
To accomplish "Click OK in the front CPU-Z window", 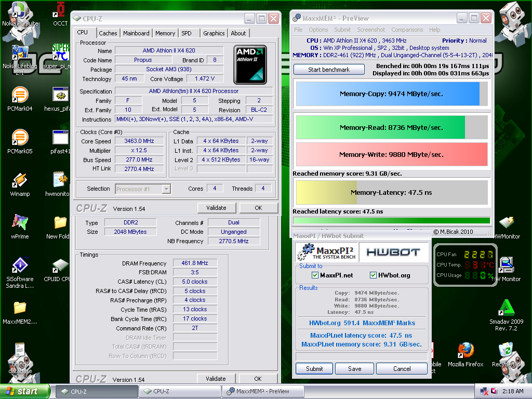I will 258,208.
